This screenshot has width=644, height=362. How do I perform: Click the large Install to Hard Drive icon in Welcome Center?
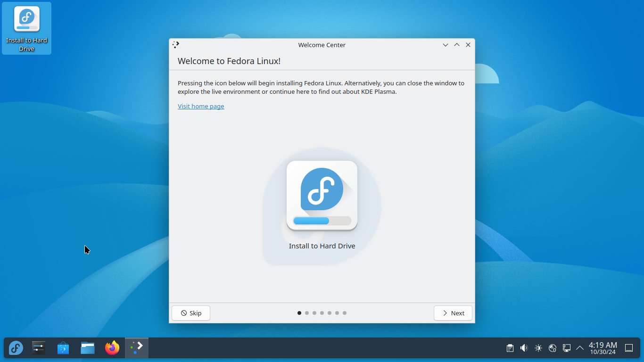coord(322,196)
